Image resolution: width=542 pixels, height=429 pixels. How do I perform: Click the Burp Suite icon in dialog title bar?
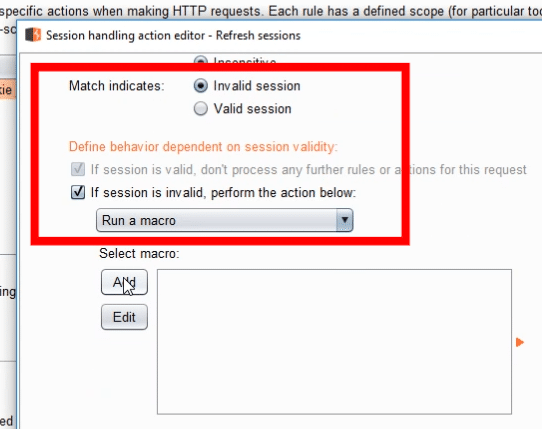pos(33,35)
